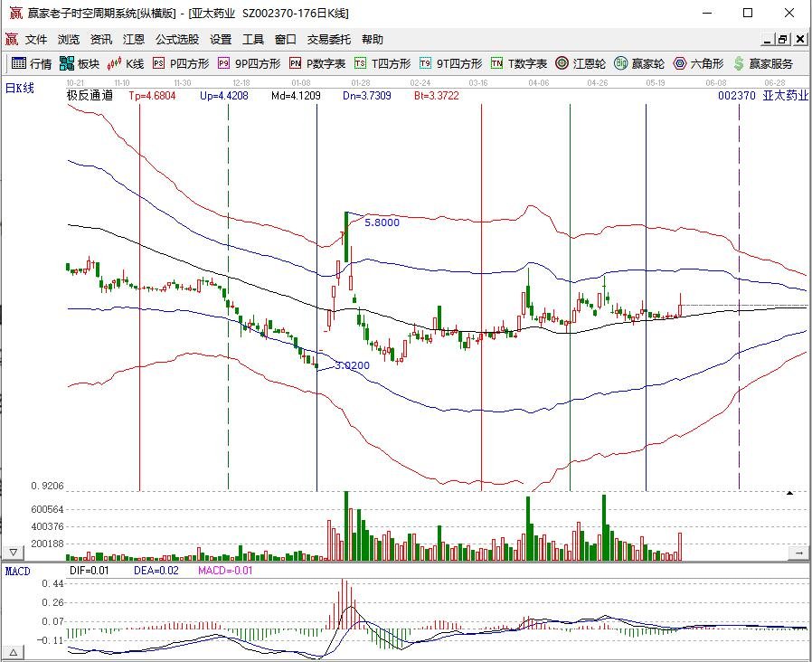Click the 5.8000 high price annotation
This screenshot has width=812, height=662.
tap(382, 222)
